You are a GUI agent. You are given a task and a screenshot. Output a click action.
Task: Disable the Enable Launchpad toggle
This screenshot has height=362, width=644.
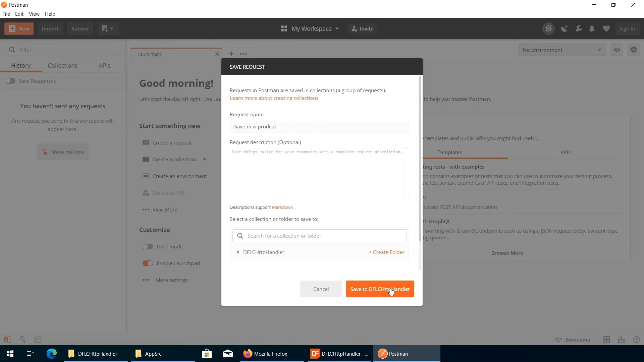148,263
